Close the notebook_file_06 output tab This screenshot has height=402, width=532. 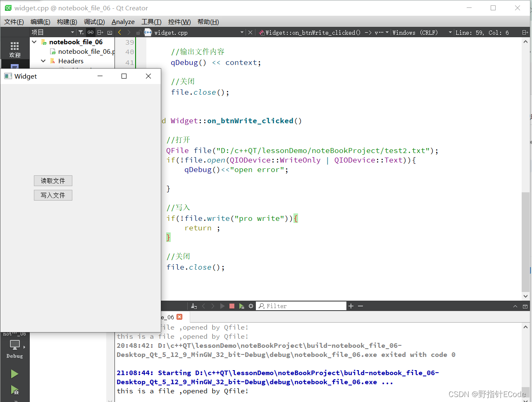pyautogui.click(x=179, y=317)
